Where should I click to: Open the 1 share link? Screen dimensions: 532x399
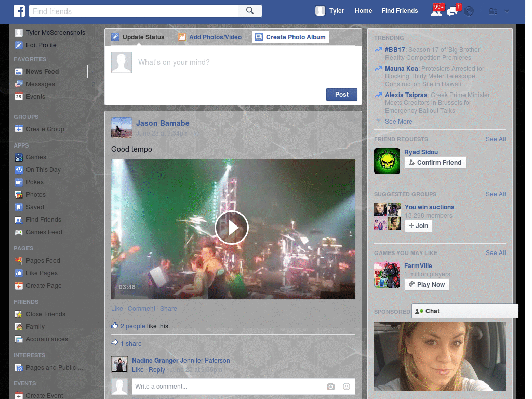pyautogui.click(x=131, y=344)
